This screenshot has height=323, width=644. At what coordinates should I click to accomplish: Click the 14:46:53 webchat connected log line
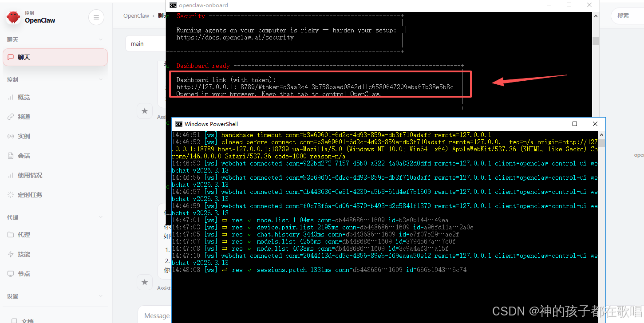tap(384, 167)
